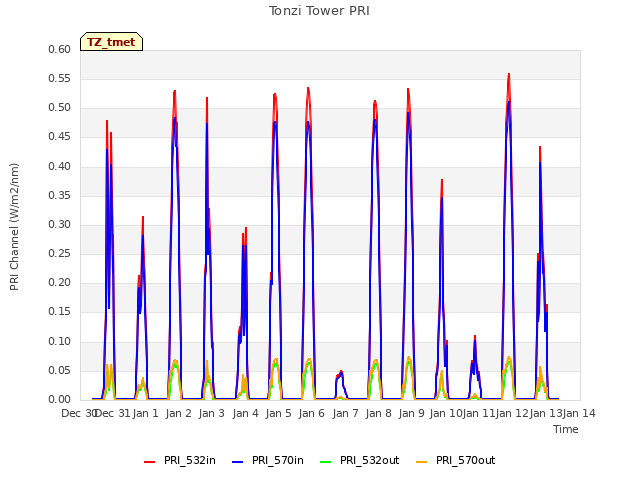Click the Jan 10 x-axis date label

pos(446,413)
